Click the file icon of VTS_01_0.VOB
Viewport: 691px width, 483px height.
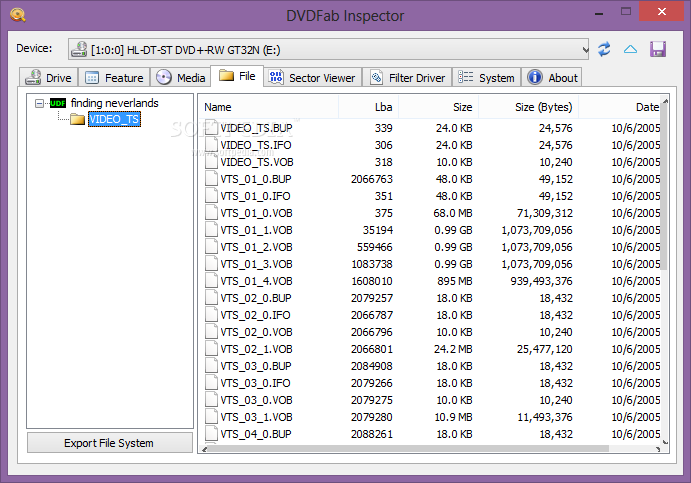tap(212, 213)
